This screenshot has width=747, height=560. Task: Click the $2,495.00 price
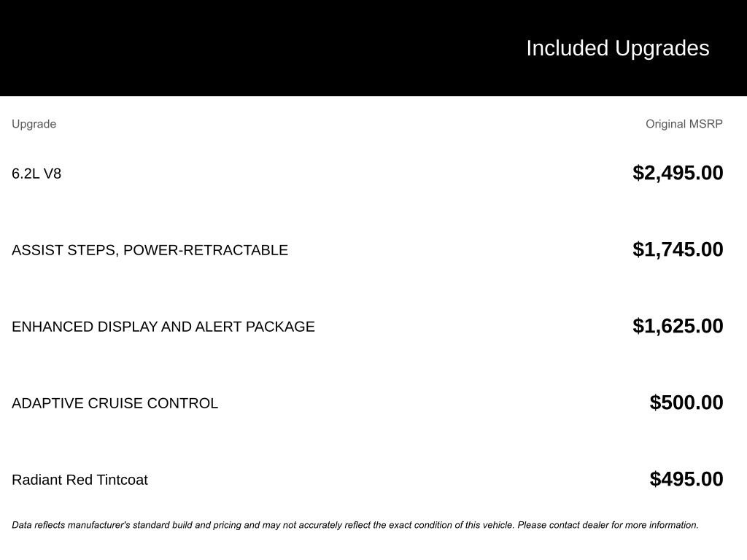678,173
